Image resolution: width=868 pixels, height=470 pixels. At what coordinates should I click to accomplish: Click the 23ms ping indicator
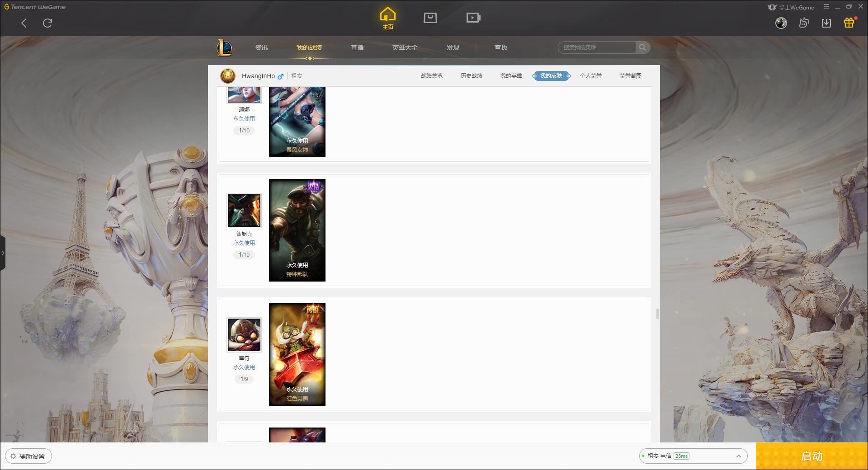click(x=681, y=456)
